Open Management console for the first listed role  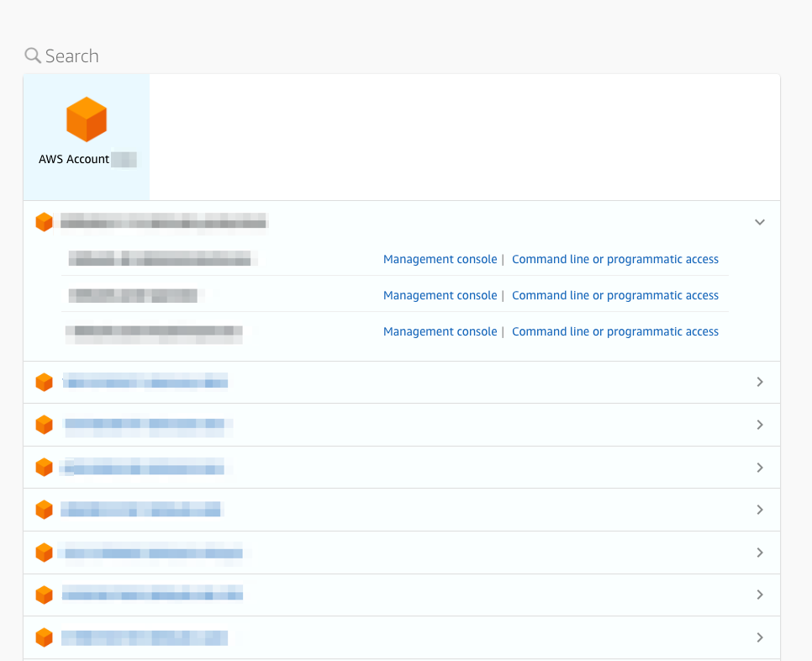440,259
